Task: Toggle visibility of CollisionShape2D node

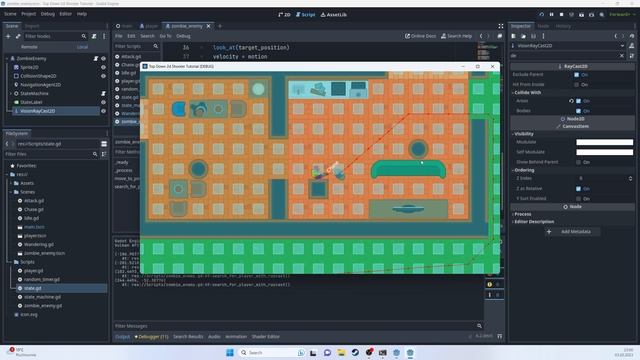Action: (x=103, y=76)
